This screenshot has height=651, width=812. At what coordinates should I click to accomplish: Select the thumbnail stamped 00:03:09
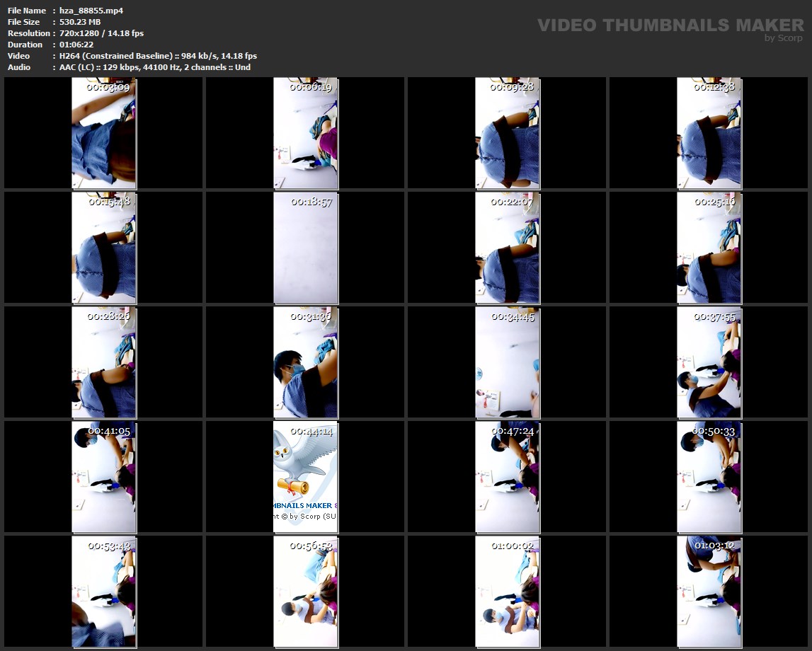click(x=103, y=133)
